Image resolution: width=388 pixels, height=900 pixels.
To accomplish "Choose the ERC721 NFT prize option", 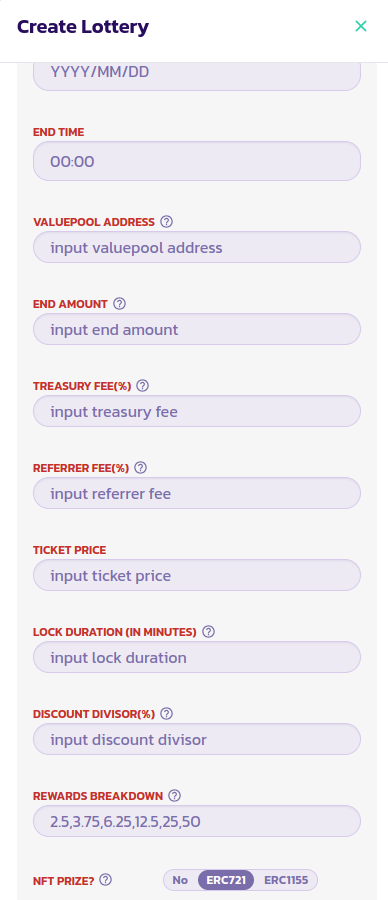I will [226, 880].
